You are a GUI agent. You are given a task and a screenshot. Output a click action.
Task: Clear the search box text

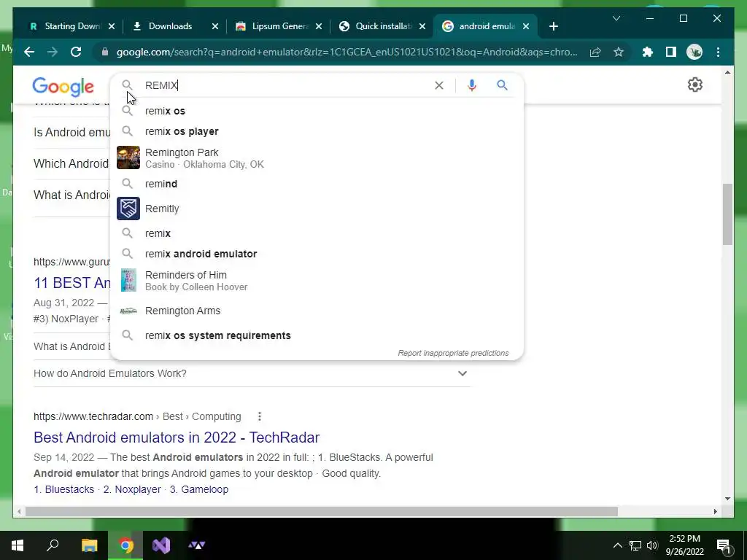(438, 85)
